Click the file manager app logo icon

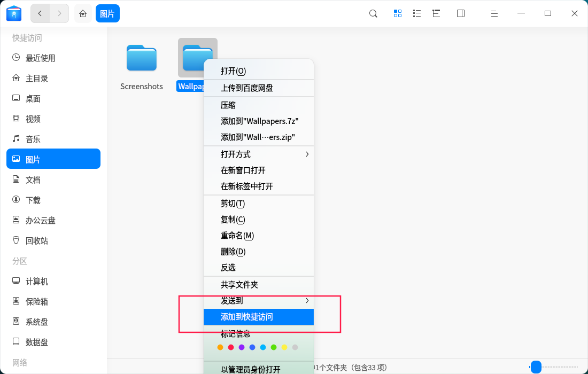[x=14, y=13]
